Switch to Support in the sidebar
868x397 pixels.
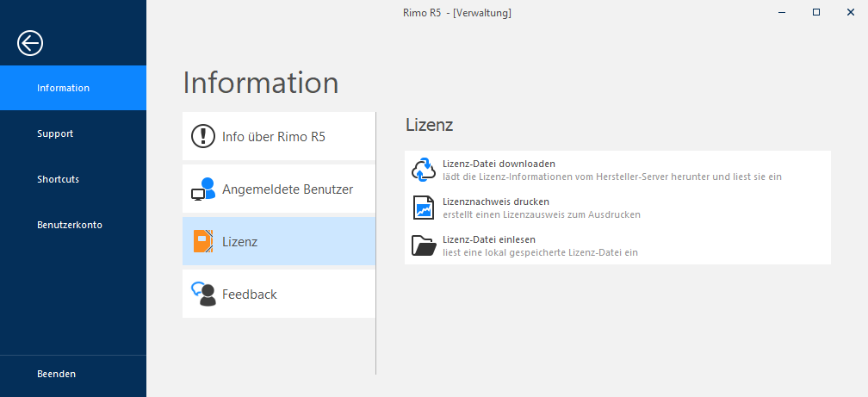(x=73, y=134)
